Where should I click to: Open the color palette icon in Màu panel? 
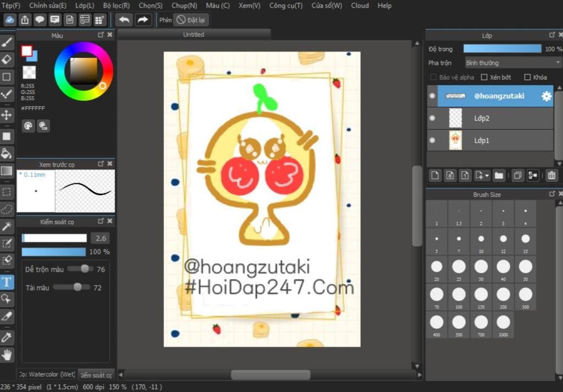28,126
